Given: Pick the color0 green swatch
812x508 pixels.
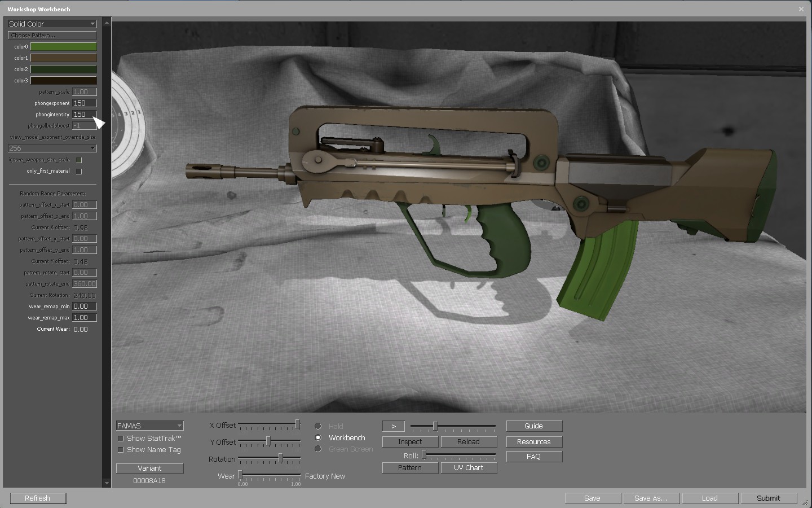Looking at the screenshot, I should coord(63,46).
